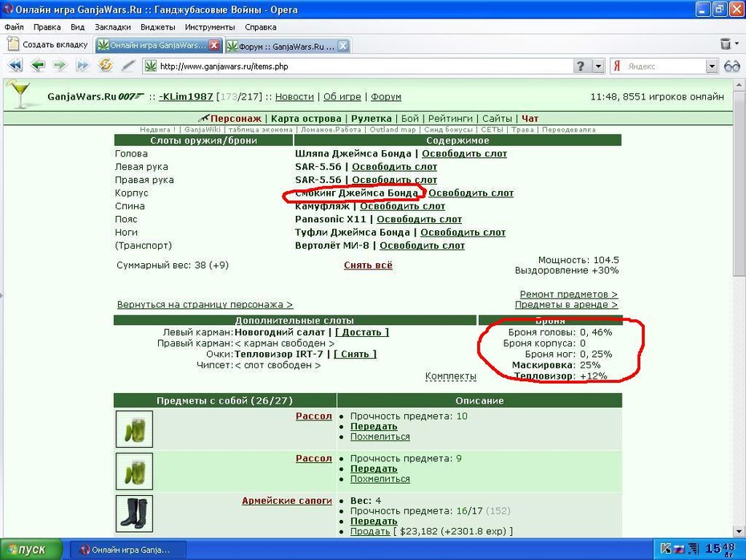746x560 pixels.
Task: Open Ремонт предметов link
Action: click(x=569, y=294)
